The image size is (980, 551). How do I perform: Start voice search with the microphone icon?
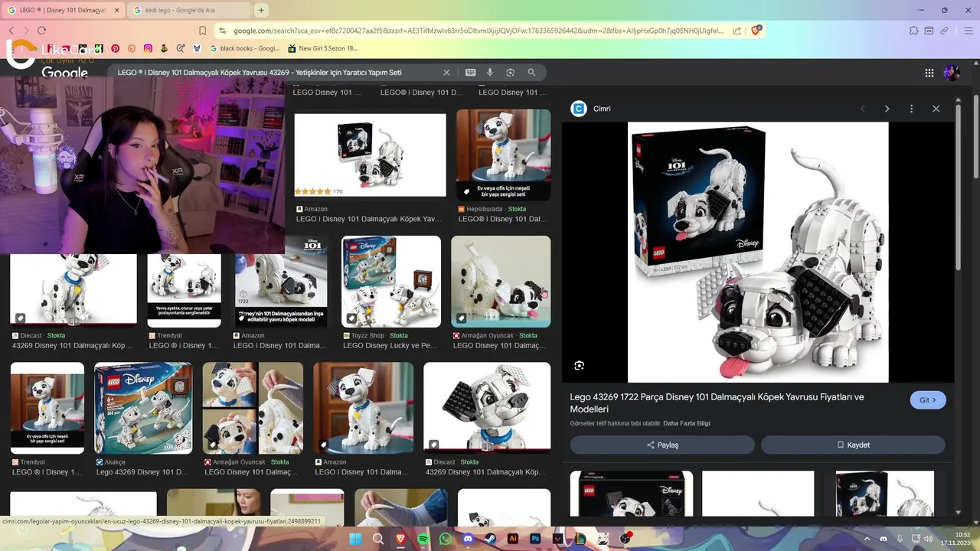[490, 72]
